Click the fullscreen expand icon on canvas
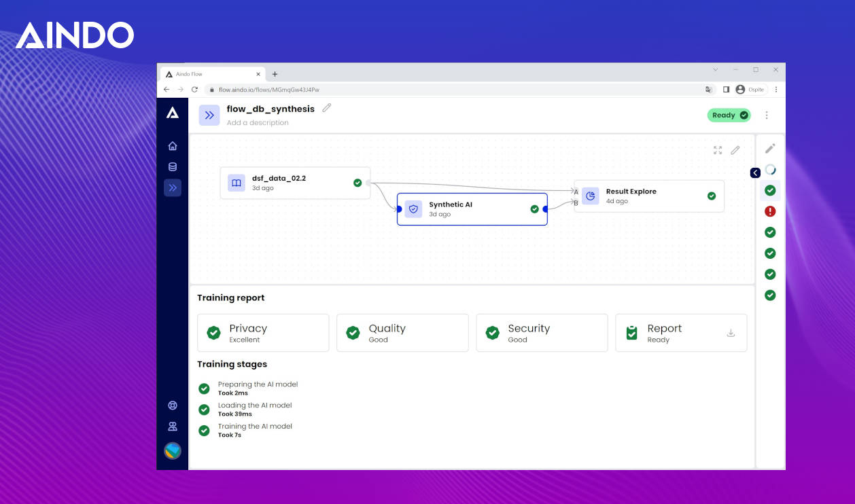The width and height of the screenshot is (855, 504). [x=718, y=150]
